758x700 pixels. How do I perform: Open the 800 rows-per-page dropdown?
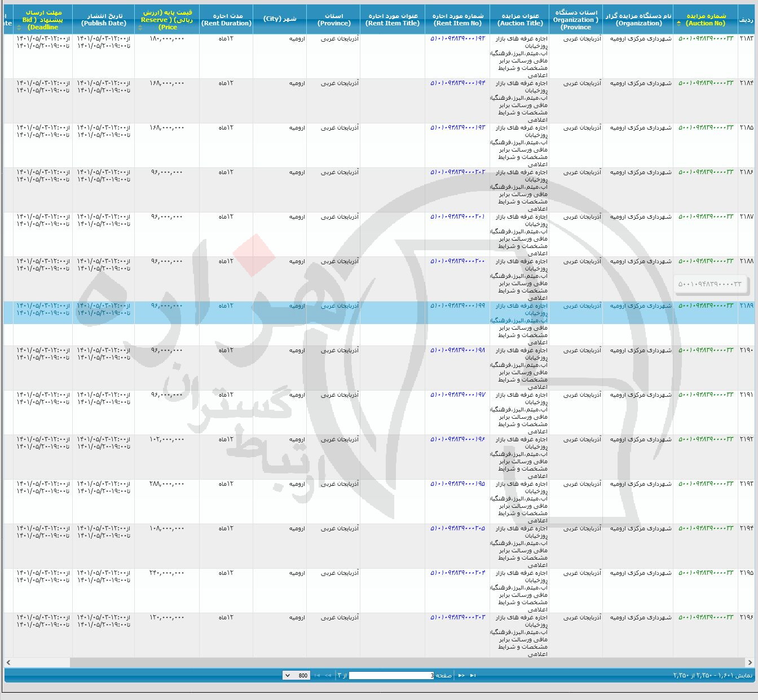(296, 675)
